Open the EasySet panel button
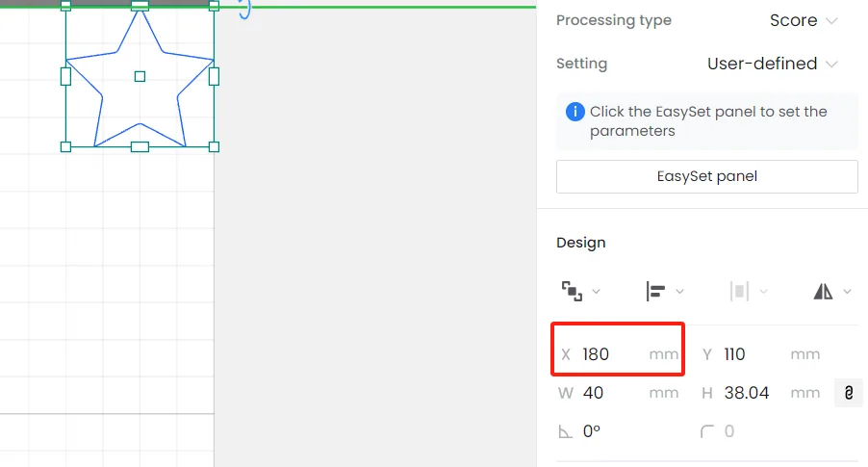The width and height of the screenshot is (868, 467). [x=707, y=177]
